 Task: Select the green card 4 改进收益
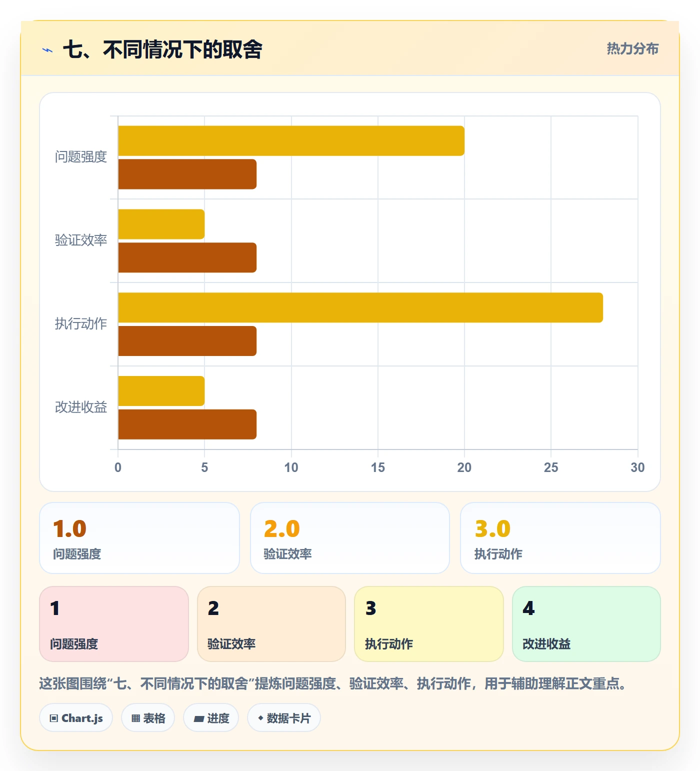586,624
